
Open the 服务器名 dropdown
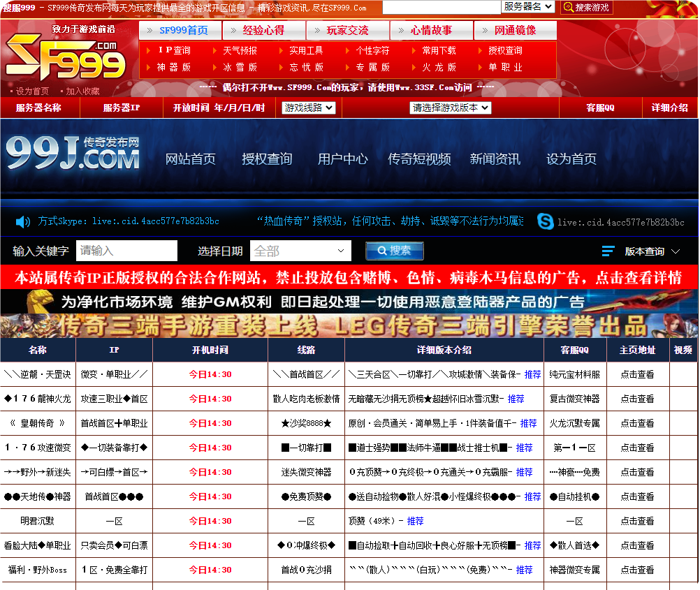pyautogui.click(x=528, y=7)
